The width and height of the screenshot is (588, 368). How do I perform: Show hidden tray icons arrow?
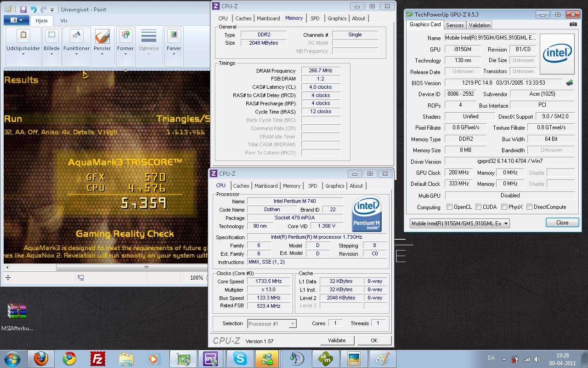[x=504, y=359]
